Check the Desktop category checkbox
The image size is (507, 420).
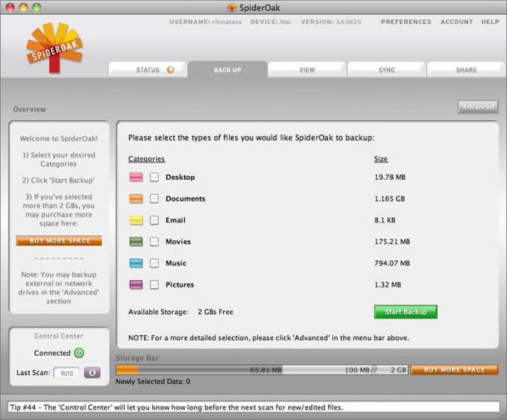154,177
